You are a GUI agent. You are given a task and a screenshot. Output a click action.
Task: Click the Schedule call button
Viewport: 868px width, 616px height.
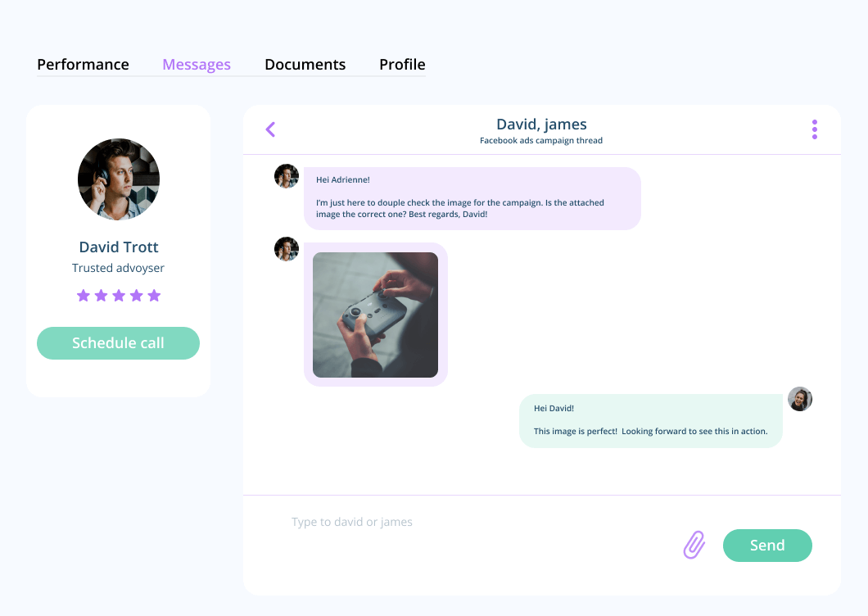[119, 343]
